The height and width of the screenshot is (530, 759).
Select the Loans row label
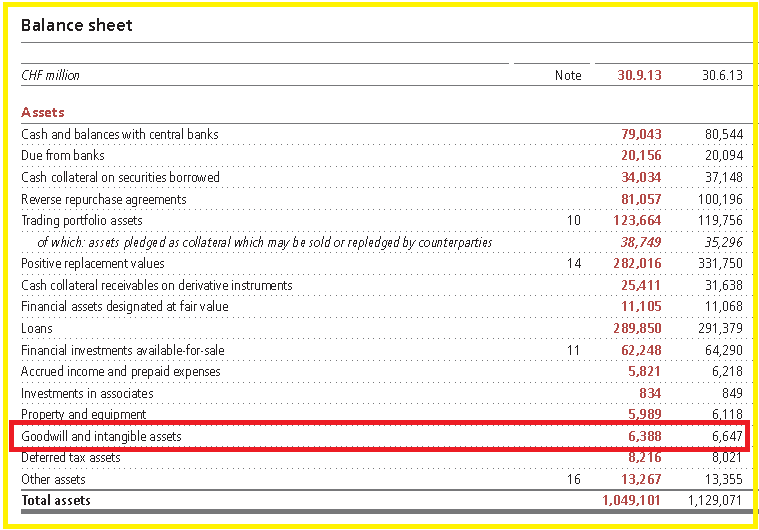[x=37, y=328]
